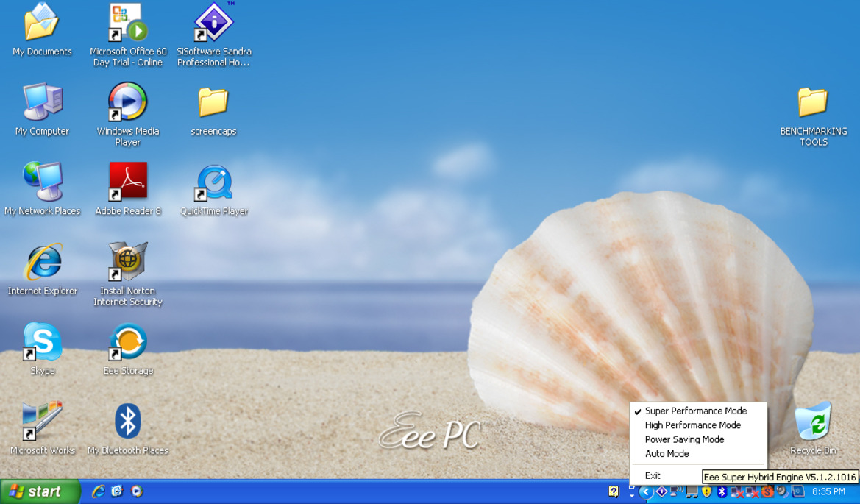Screen dimensions: 860x504
Task: Click the Bluetooth tray icon
Action: 721,491
